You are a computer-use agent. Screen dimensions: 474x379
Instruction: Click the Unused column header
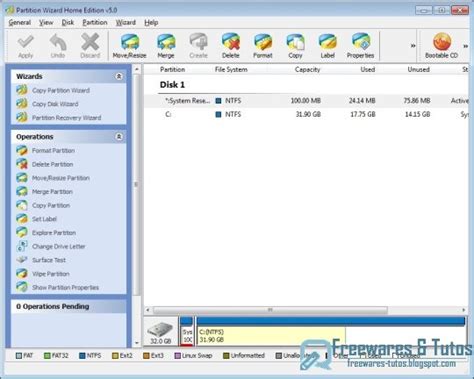tap(418, 70)
